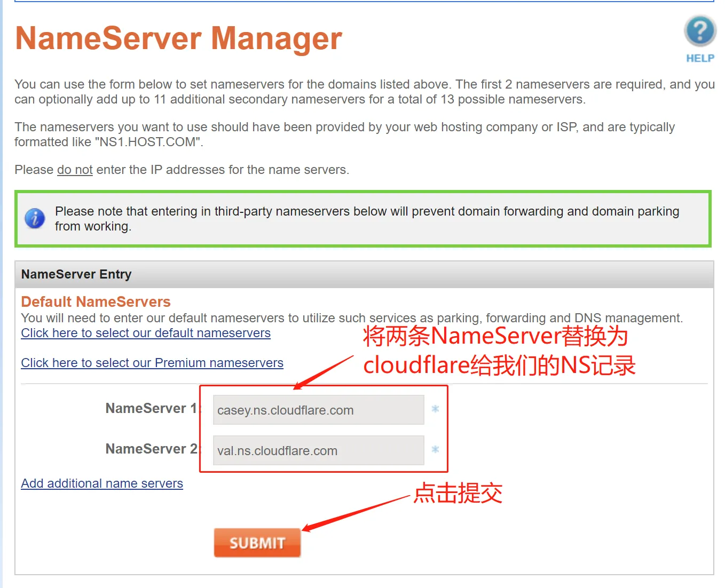Click the Add additional name servers link
Viewport: 725px width, 588px height.
pos(101,483)
